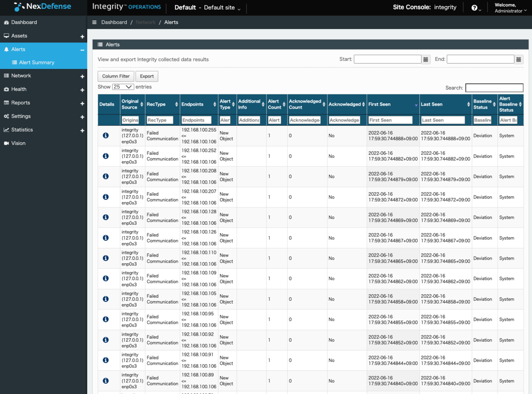Go to Vision in sidebar
Image resolution: width=532 pixels, height=394 pixels.
[x=18, y=143]
